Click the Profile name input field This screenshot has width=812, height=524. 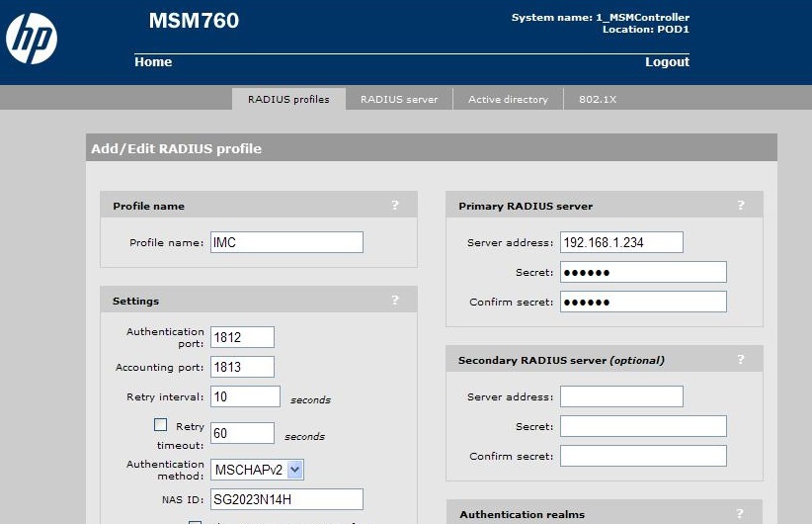click(286, 242)
